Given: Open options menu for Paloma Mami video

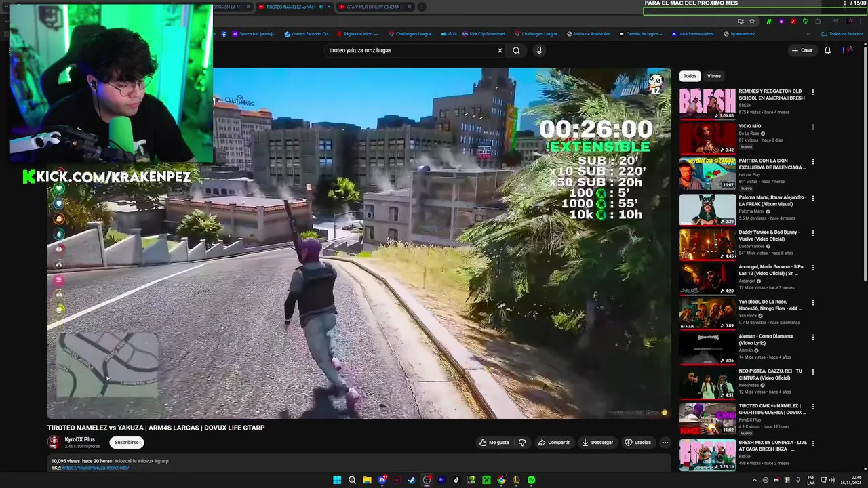Looking at the screenshot, I should pyautogui.click(x=812, y=197).
